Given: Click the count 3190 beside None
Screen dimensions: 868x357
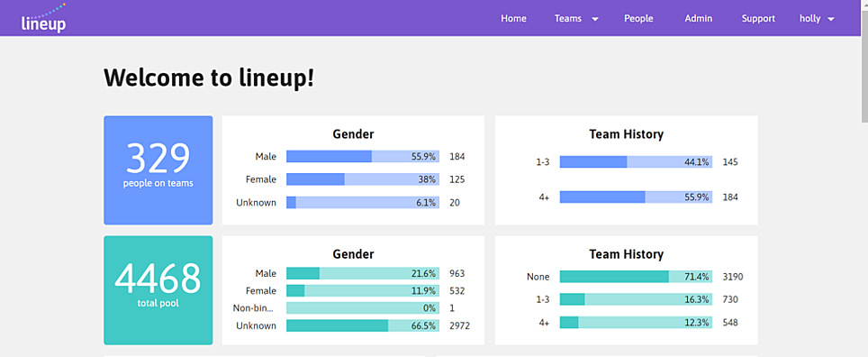Looking at the screenshot, I should click(733, 277).
